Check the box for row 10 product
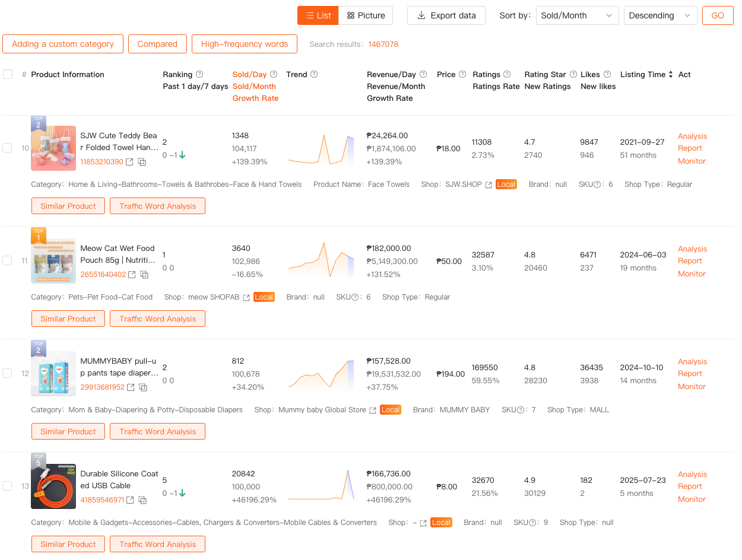This screenshot has width=742, height=560. (7, 148)
